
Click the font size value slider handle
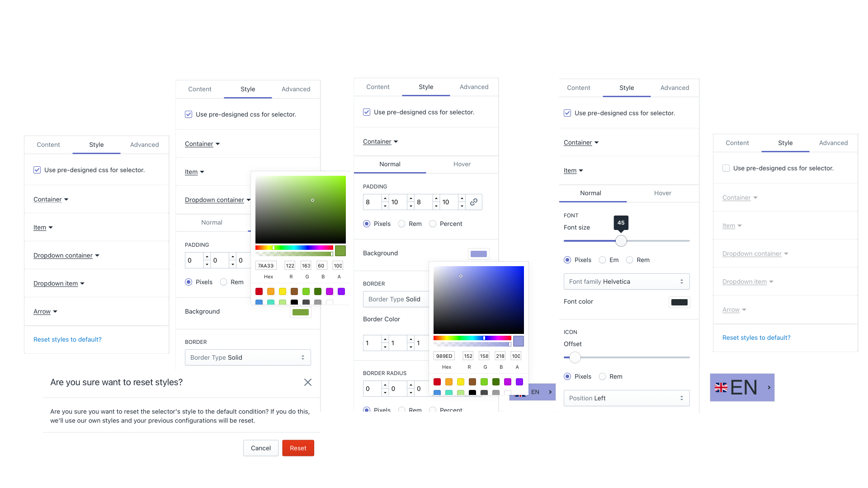[x=619, y=240]
